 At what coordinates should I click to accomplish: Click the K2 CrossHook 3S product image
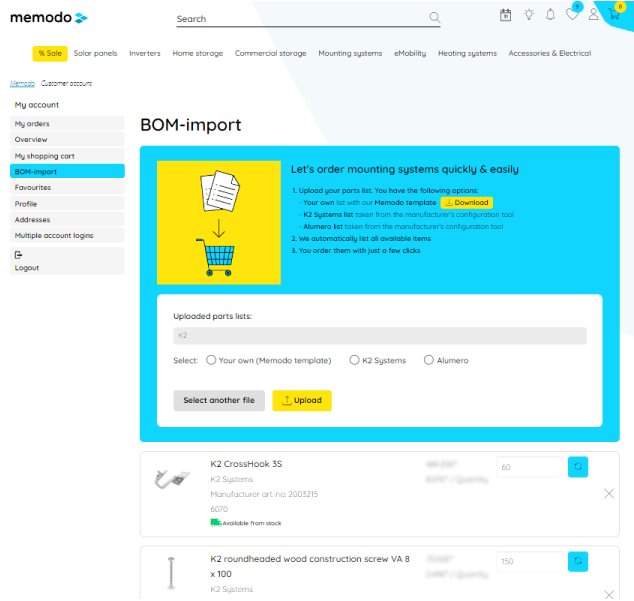(x=172, y=479)
